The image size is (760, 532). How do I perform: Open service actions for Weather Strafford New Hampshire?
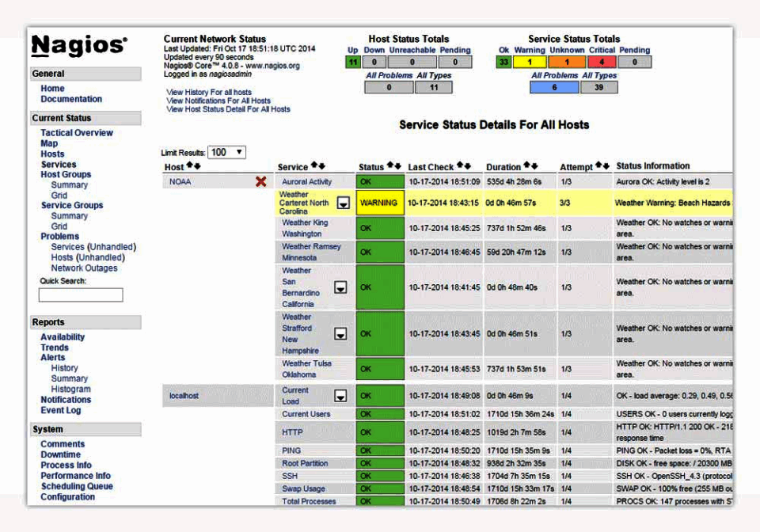pyautogui.click(x=340, y=333)
